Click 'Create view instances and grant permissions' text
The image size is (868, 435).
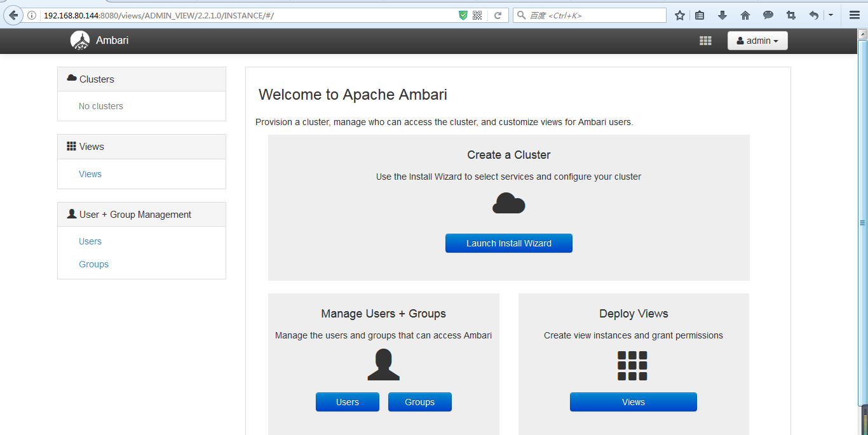coord(634,335)
